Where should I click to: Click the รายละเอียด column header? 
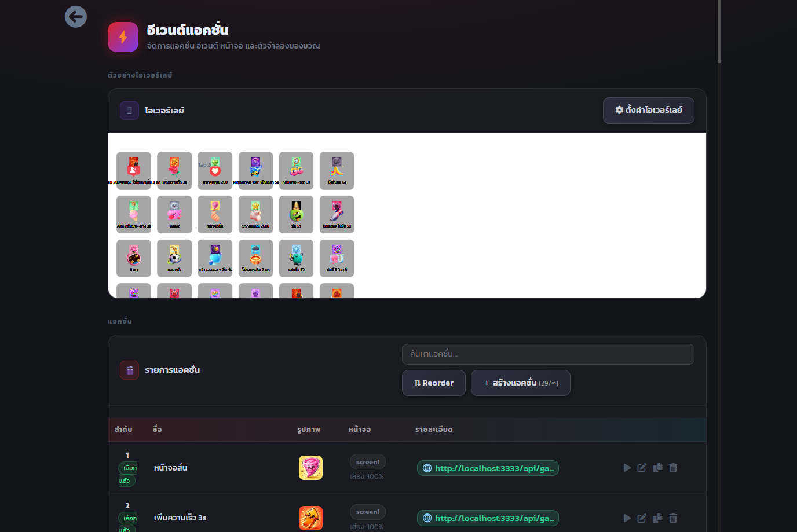[x=434, y=430]
